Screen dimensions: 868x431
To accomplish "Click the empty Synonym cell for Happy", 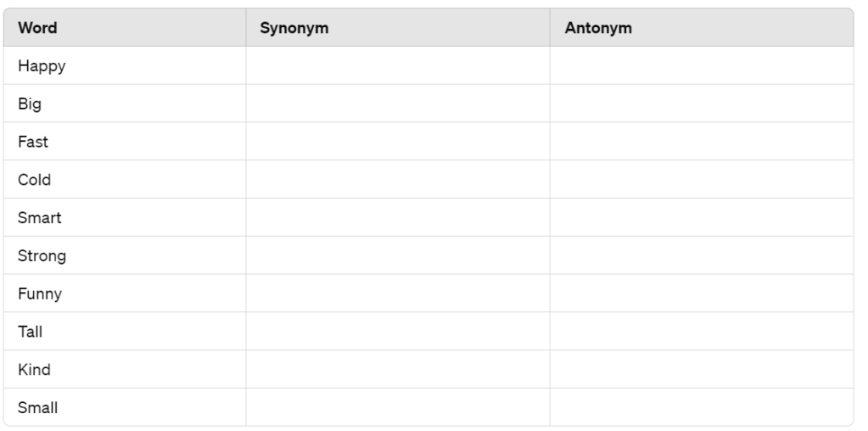I will tap(397, 66).
